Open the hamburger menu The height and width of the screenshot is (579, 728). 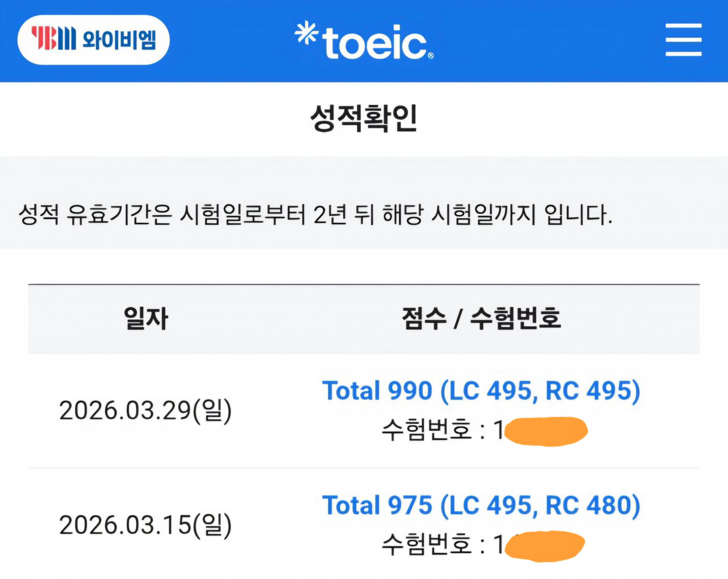pyautogui.click(x=683, y=40)
